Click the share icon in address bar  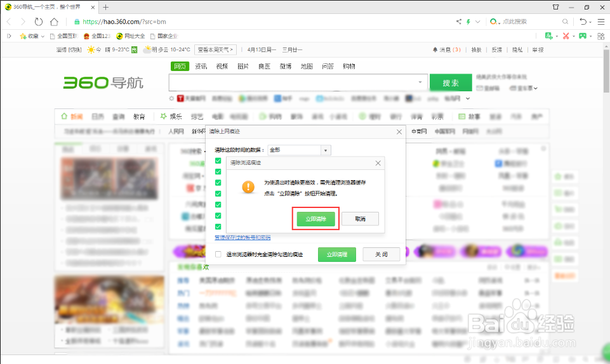click(459, 22)
